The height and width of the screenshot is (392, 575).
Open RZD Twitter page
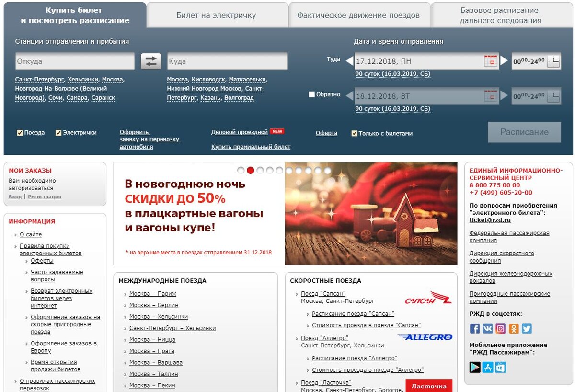click(527, 329)
